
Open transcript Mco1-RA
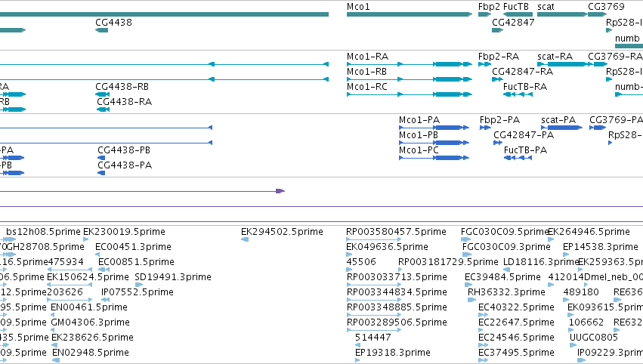click(410, 64)
